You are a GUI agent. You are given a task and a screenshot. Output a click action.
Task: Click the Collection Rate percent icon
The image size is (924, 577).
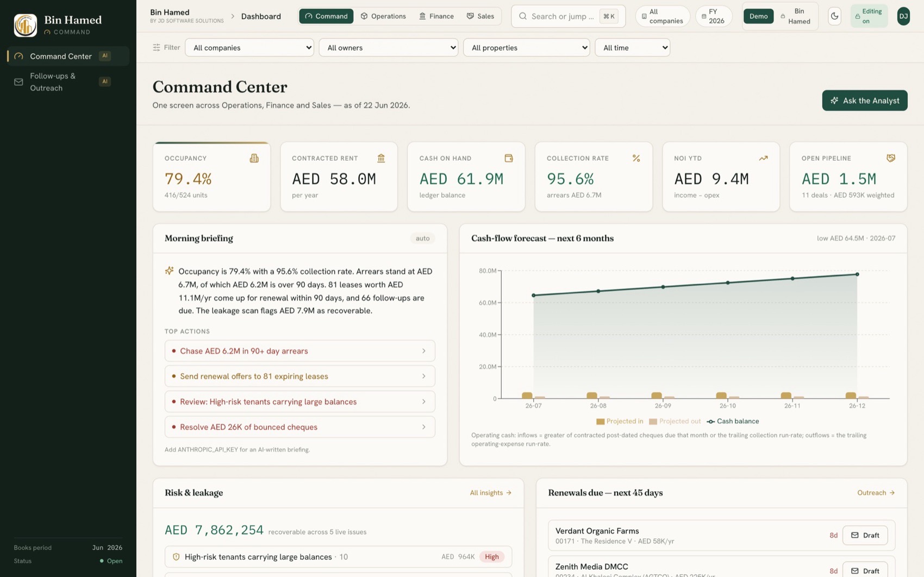coord(636,158)
